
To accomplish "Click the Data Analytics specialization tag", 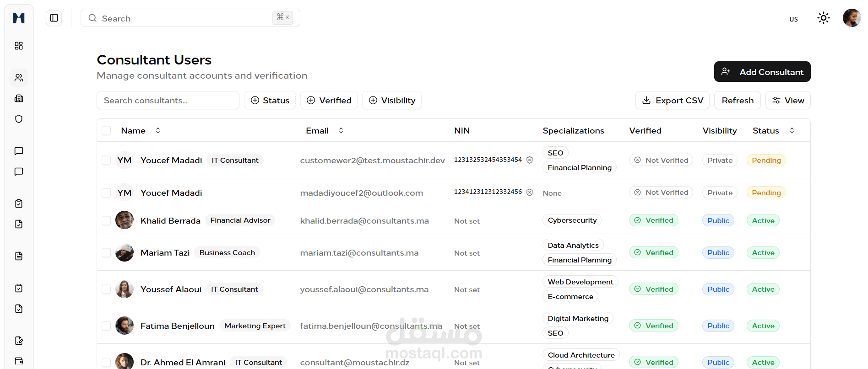I will 573,245.
